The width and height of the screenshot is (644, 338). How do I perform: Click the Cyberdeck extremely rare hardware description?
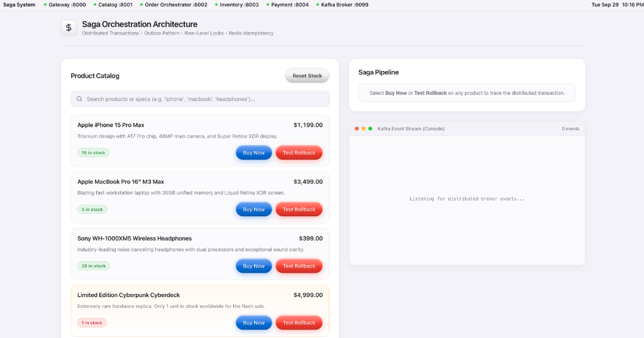point(171,306)
